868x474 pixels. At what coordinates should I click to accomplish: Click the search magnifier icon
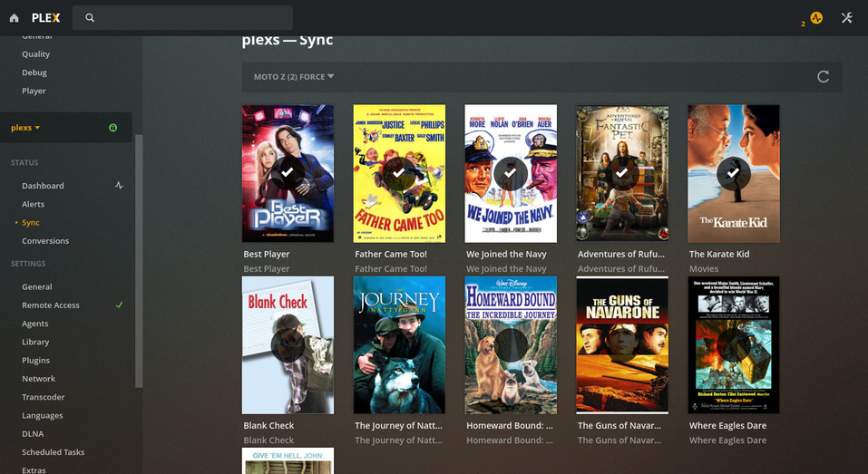point(90,18)
